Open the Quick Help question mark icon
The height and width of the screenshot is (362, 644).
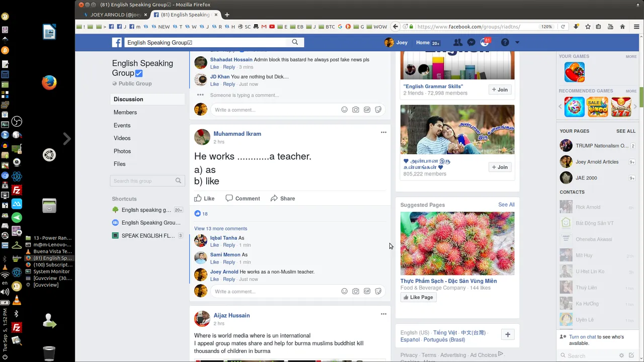[x=505, y=43]
